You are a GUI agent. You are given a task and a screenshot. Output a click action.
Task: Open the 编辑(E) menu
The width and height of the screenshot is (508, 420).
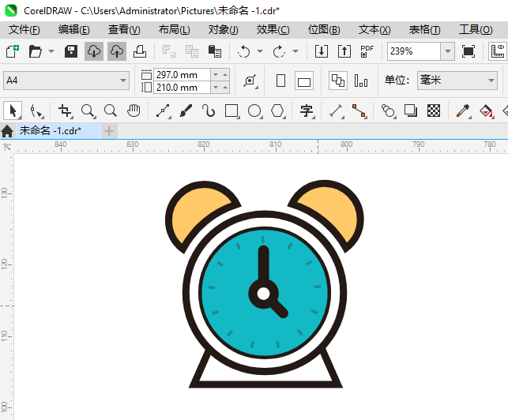(73, 30)
